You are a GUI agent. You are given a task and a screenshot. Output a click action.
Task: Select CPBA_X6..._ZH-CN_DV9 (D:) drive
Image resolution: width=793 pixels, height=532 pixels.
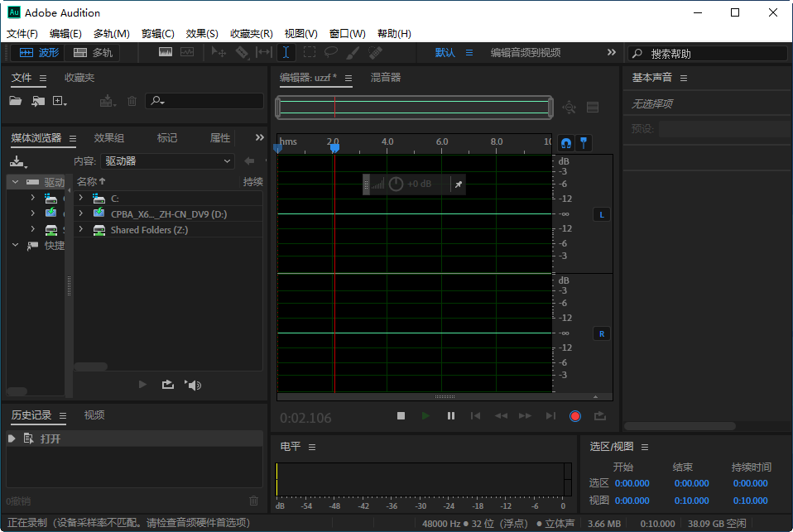point(168,214)
